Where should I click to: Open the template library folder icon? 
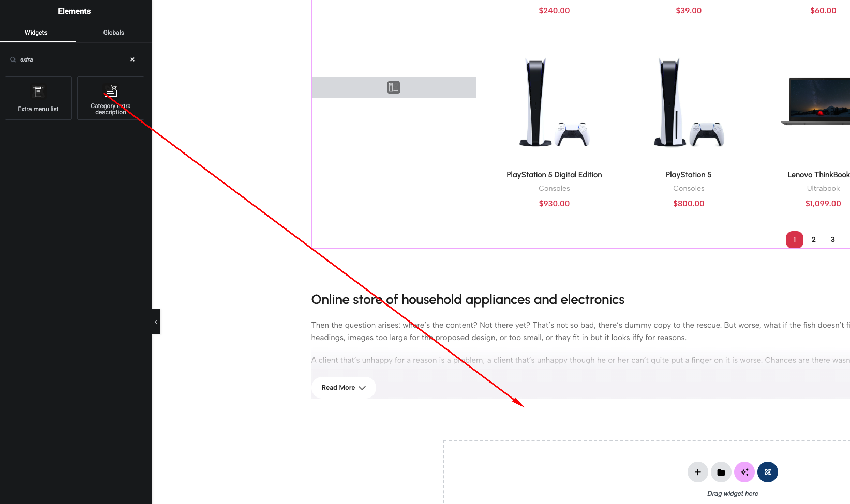click(x=721, y=472)
